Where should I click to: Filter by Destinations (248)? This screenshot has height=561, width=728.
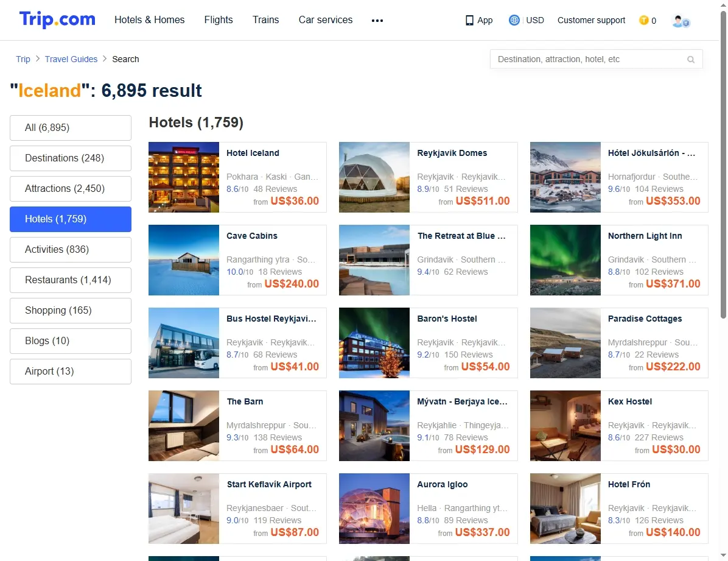pos(71,158)
